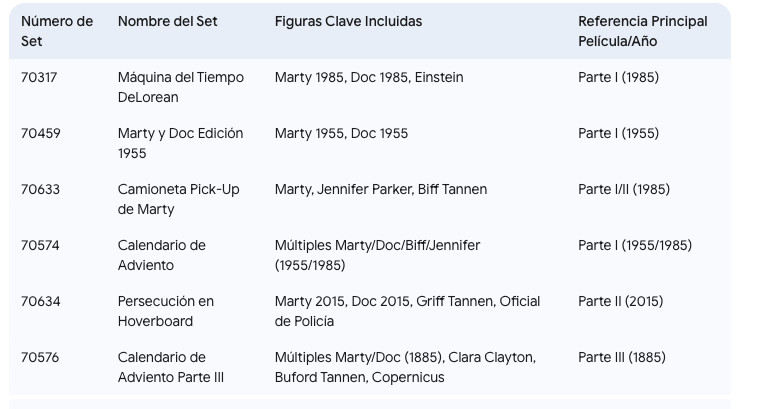The image size is (764, 409).
Task: Click 'Persecución en Hoverboard' set name
Action: (166, 311)
